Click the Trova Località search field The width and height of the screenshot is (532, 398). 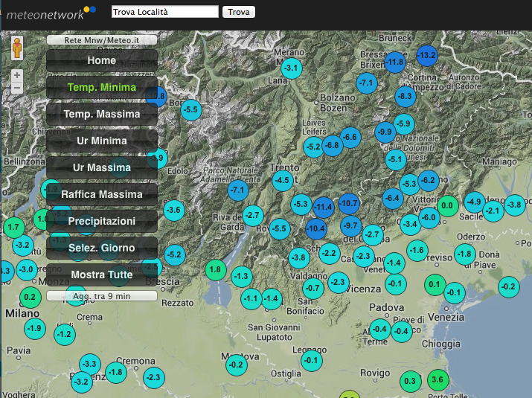coord(165,12)
